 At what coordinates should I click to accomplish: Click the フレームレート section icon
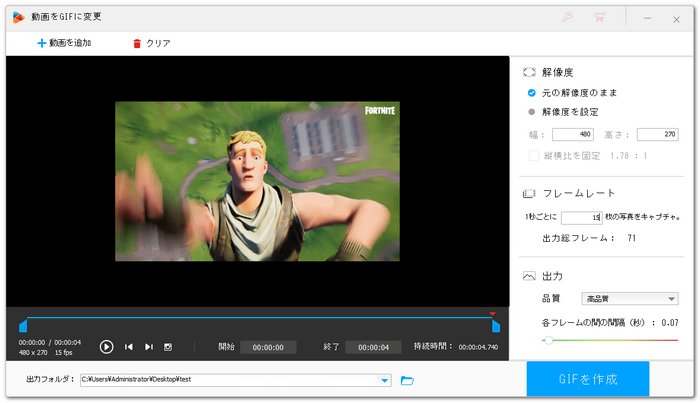click(x=529, y=194)
